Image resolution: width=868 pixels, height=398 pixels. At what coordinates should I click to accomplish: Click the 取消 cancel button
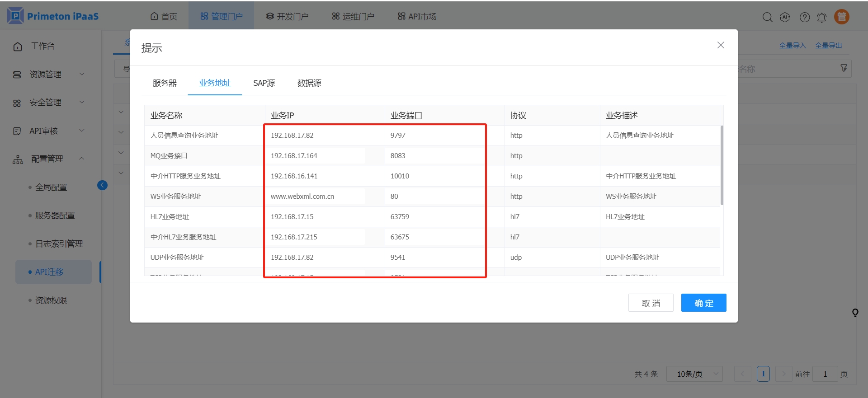651,303
